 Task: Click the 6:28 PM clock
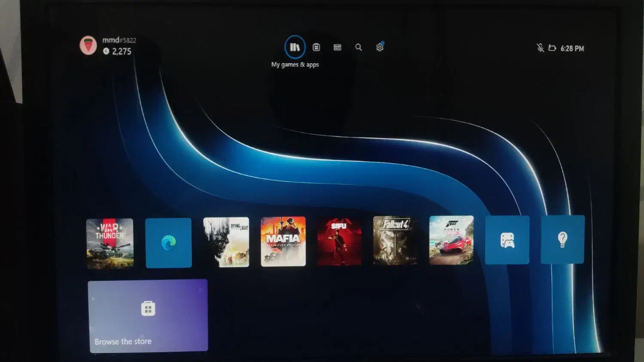[x=572, y=48]
